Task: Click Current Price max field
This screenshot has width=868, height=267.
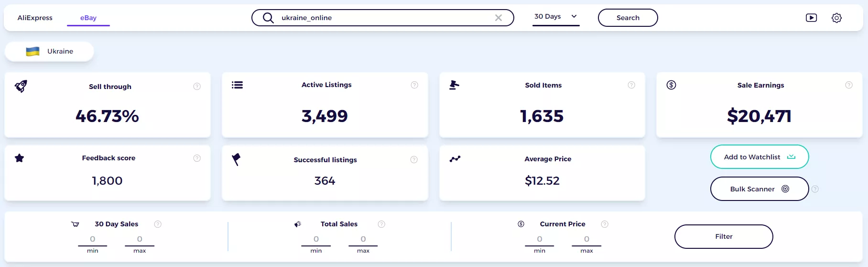Action: point(586,239)
